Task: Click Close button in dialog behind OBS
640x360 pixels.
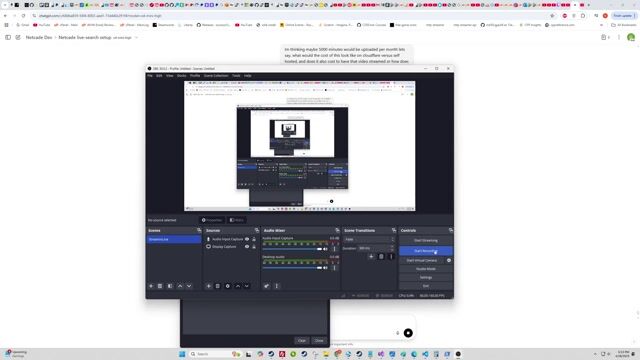Action: 319,340
